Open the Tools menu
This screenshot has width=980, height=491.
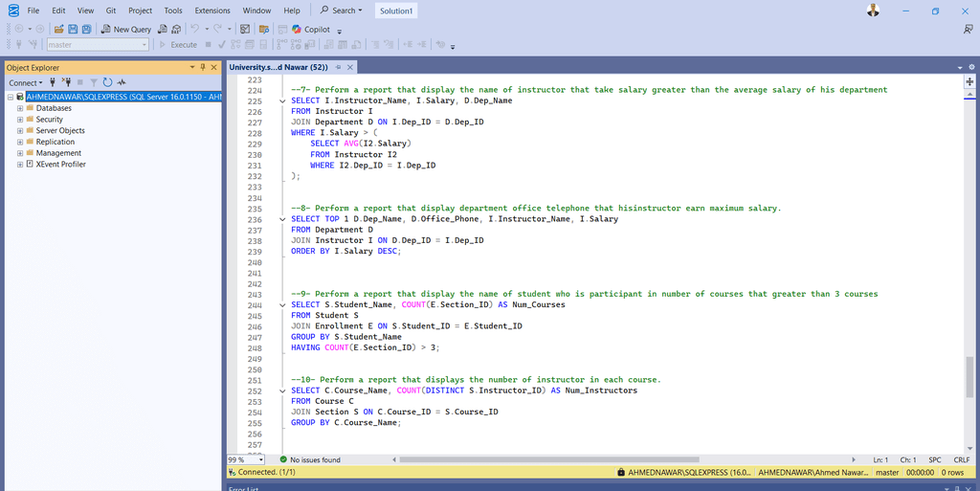[172, 11]
